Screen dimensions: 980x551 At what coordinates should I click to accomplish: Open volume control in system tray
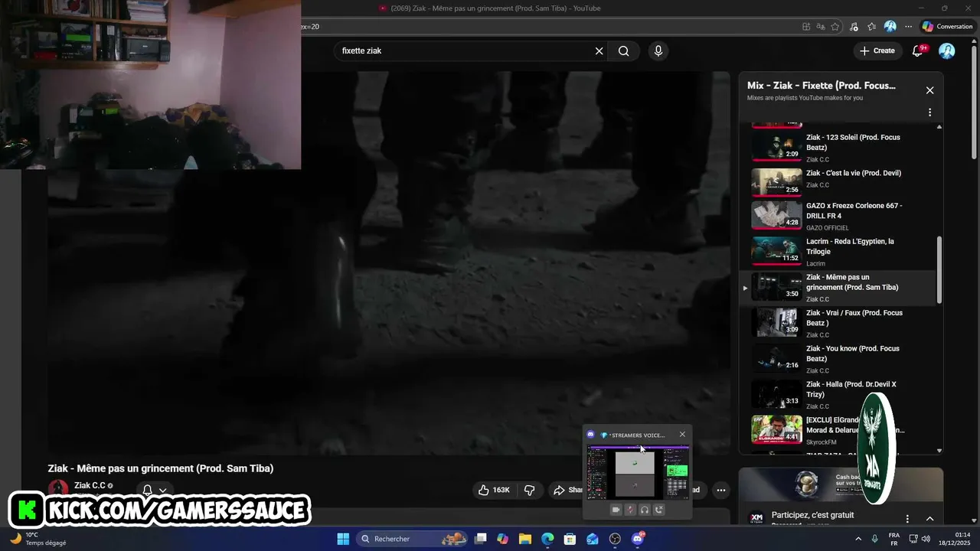(x=926, y=539)
